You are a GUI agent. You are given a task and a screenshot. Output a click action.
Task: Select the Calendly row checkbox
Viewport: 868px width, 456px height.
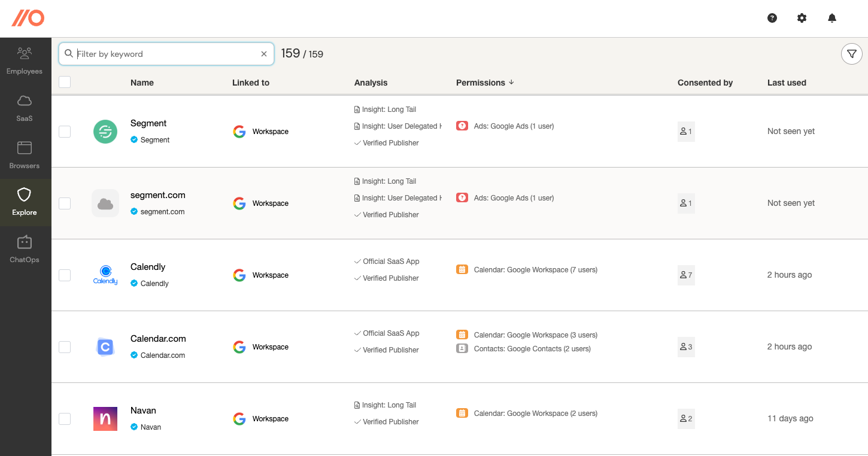point(65,275)
